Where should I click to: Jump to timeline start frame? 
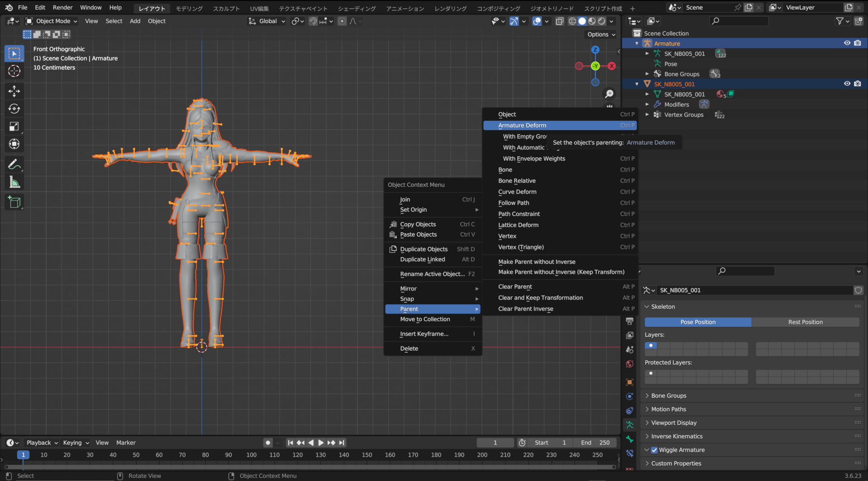tap(290, 443)
